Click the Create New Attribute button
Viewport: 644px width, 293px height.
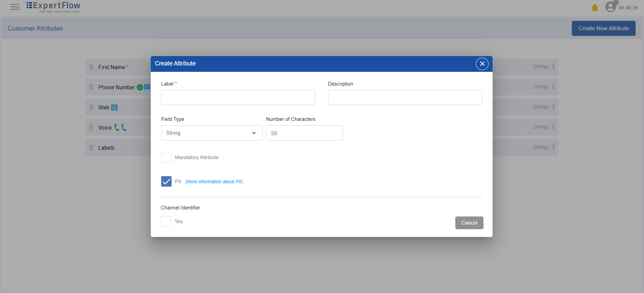click(x=603, y=29)
